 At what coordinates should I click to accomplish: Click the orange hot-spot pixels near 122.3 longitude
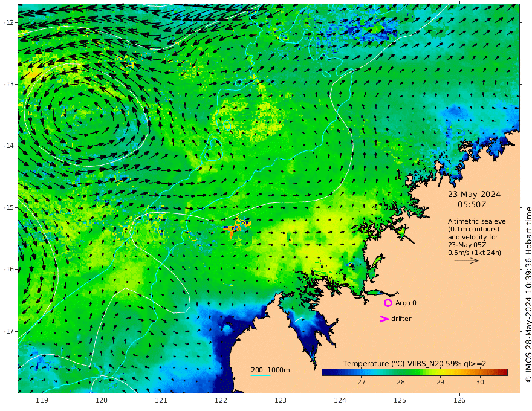[x=236, y=226]
